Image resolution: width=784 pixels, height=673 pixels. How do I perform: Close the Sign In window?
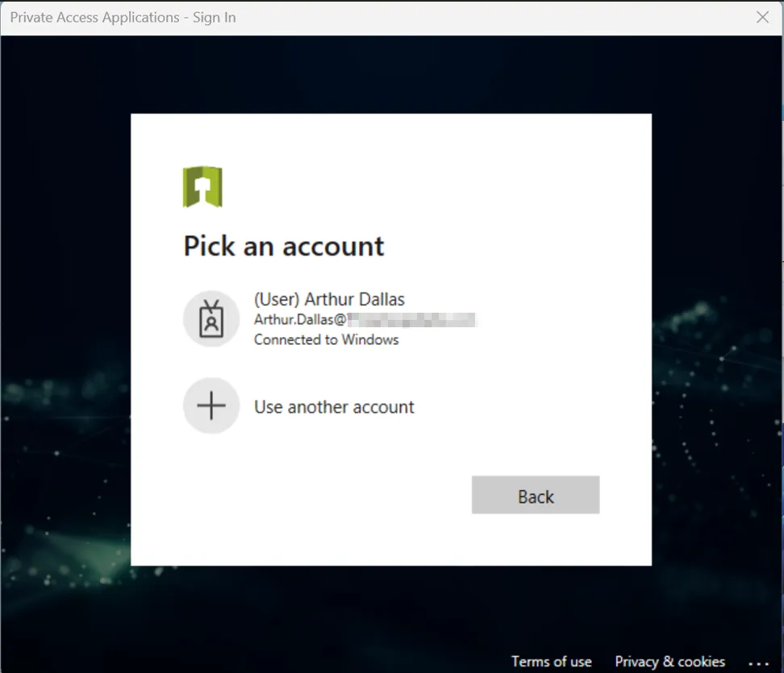(x=762, y=18)
